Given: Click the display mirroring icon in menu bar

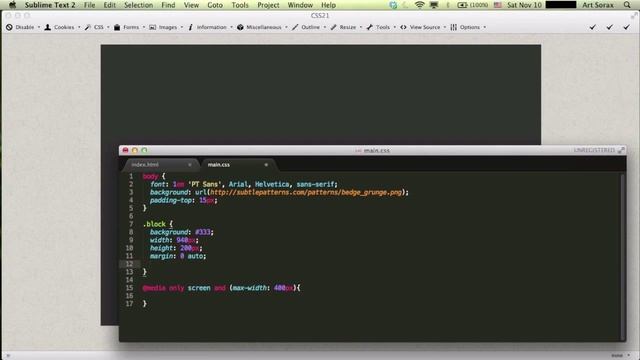Looking at the screenshot, I should click(x=434, y=5).
